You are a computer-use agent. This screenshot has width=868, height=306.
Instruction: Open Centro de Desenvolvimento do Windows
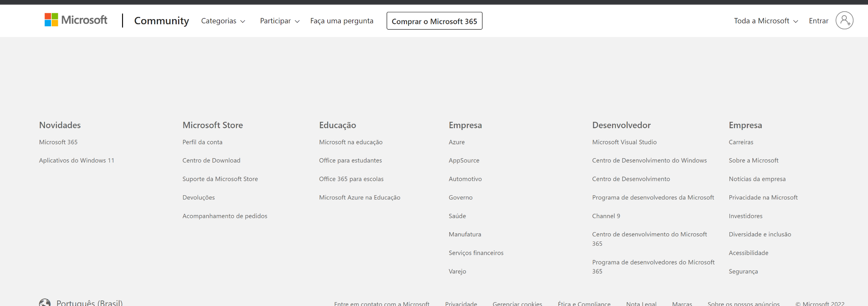click(x=650, y=160)
